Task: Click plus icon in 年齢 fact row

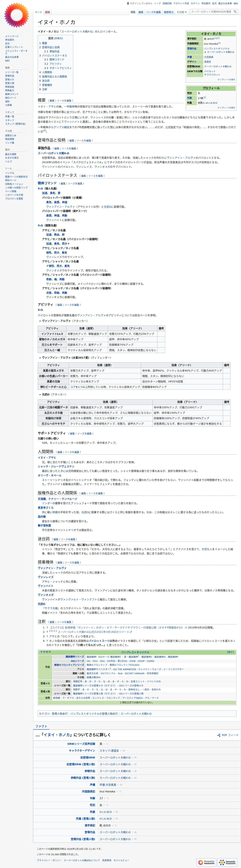Action: click(105, 798)
